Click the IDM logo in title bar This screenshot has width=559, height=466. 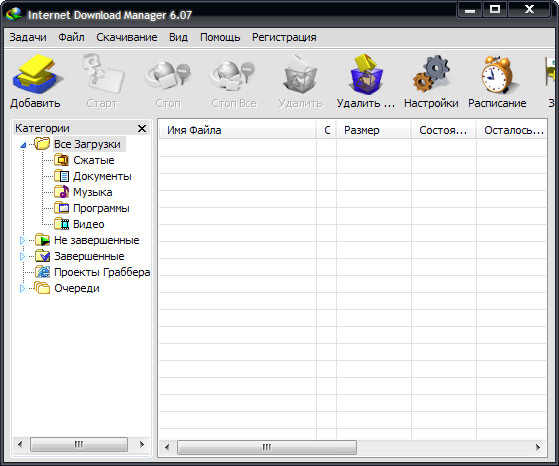[14, 14]
